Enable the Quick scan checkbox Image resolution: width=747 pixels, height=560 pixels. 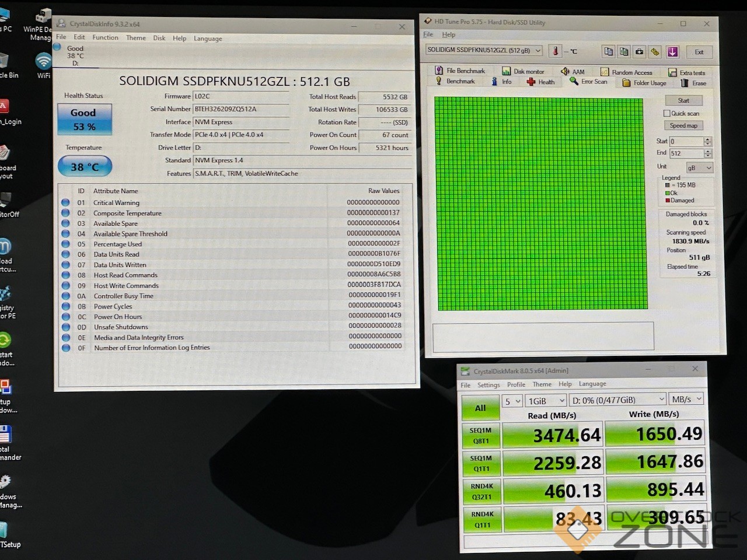(666, 113)
